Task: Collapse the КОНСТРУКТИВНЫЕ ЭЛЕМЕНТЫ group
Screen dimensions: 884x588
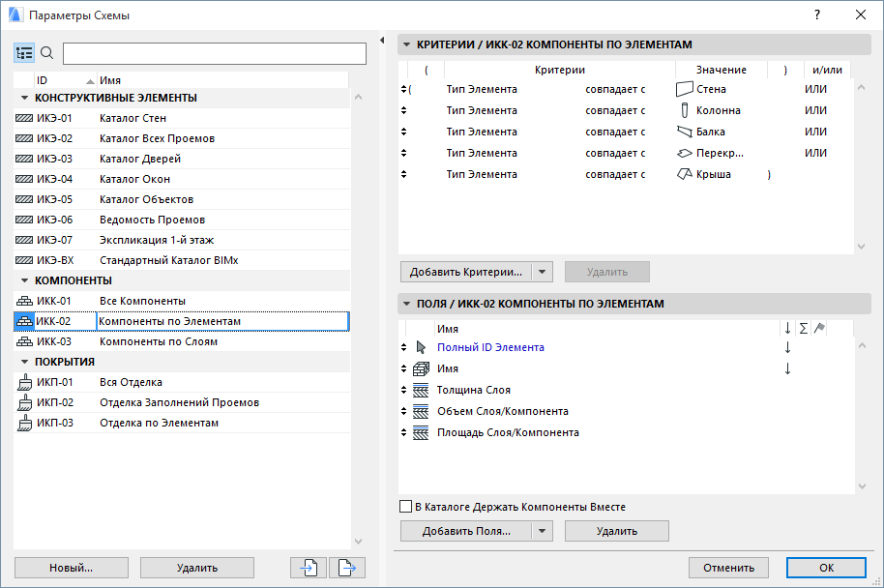Action: pyautogui.click(x=24, y=98)
